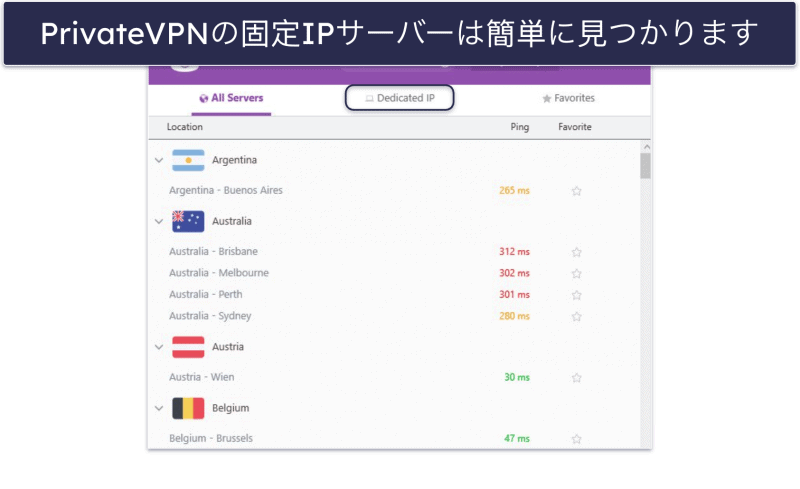The image size is (800, 489).
Task: Click the 265 ms ping value
Action: point(514,190)
